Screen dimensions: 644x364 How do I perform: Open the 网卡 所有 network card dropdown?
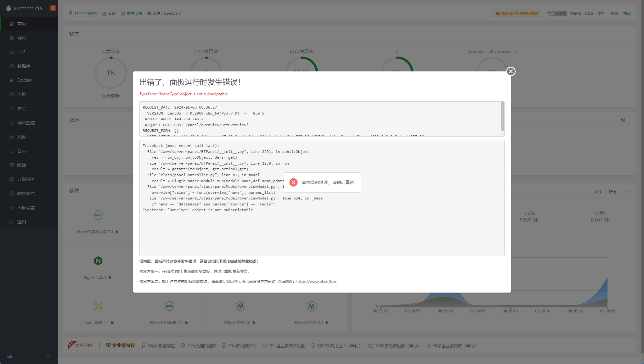pos(618,192)
